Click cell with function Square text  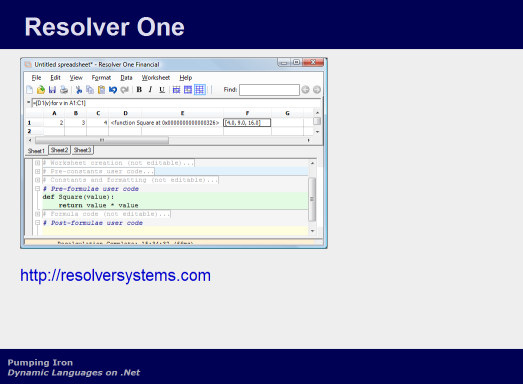pos(166,123)
